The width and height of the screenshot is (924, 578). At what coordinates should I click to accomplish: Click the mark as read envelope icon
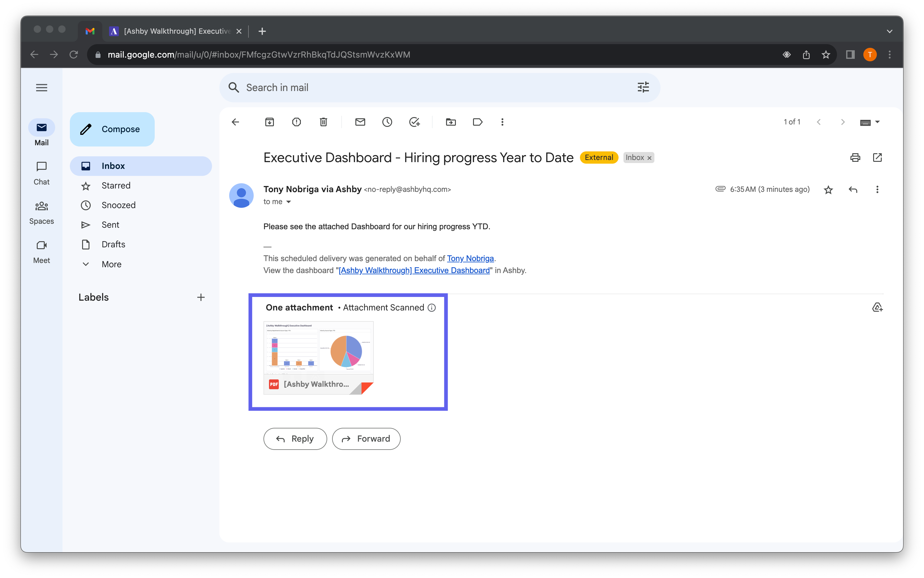tap(360, 122)
